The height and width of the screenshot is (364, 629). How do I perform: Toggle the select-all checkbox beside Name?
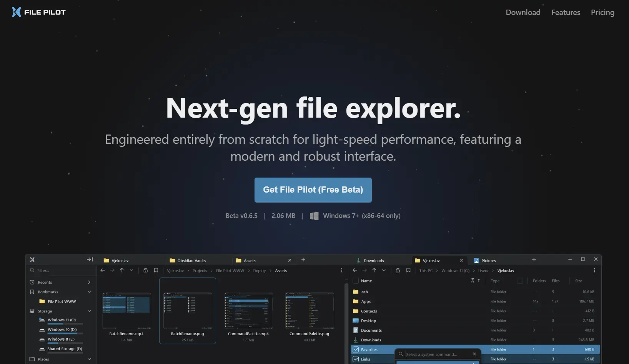[356, 281]
